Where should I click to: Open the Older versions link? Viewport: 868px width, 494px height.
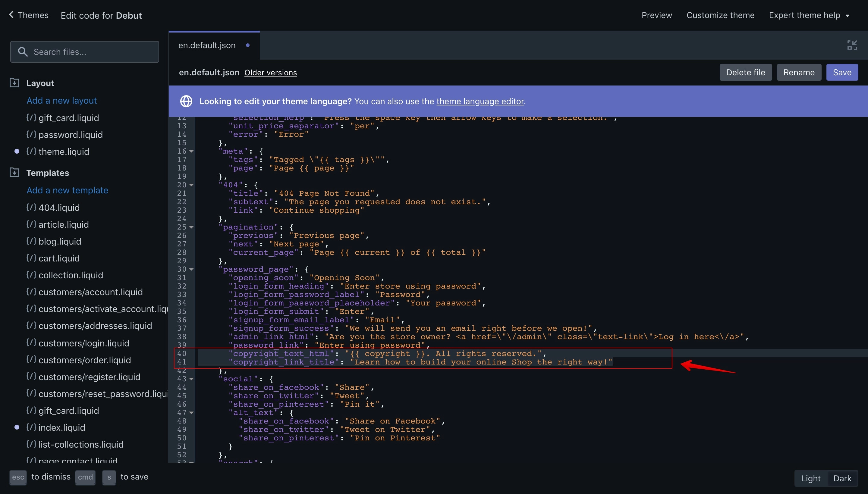[271, 73]
